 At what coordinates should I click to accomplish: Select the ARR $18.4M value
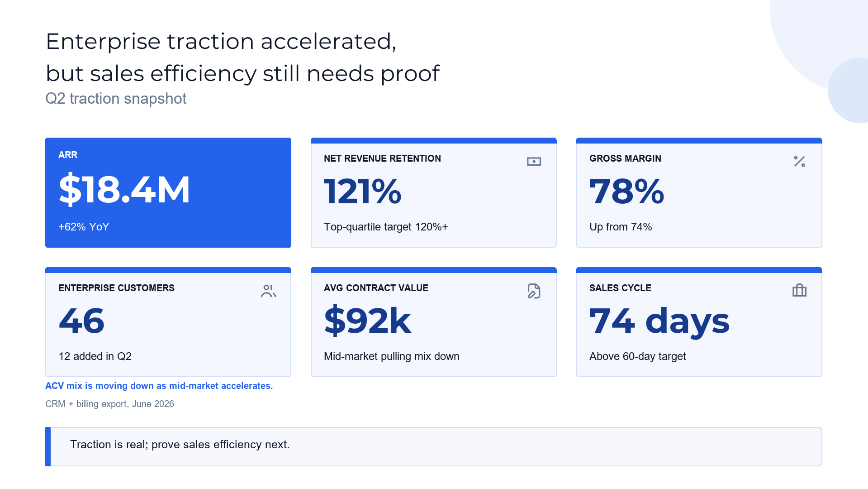[124, 190]
